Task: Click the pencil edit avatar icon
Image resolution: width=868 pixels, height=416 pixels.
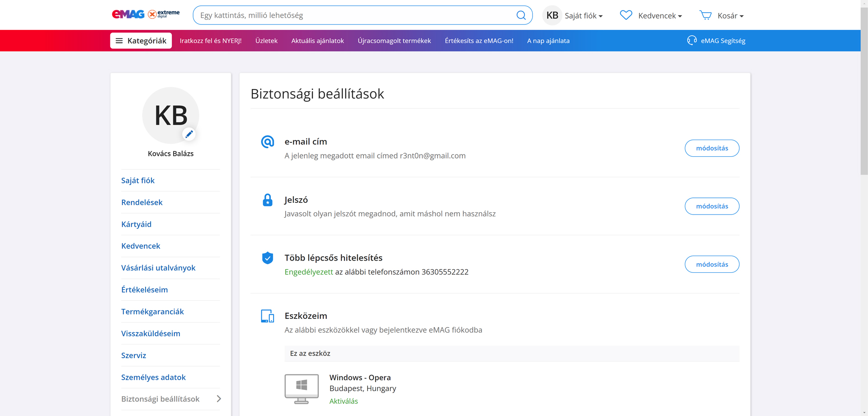Action: 189,134
